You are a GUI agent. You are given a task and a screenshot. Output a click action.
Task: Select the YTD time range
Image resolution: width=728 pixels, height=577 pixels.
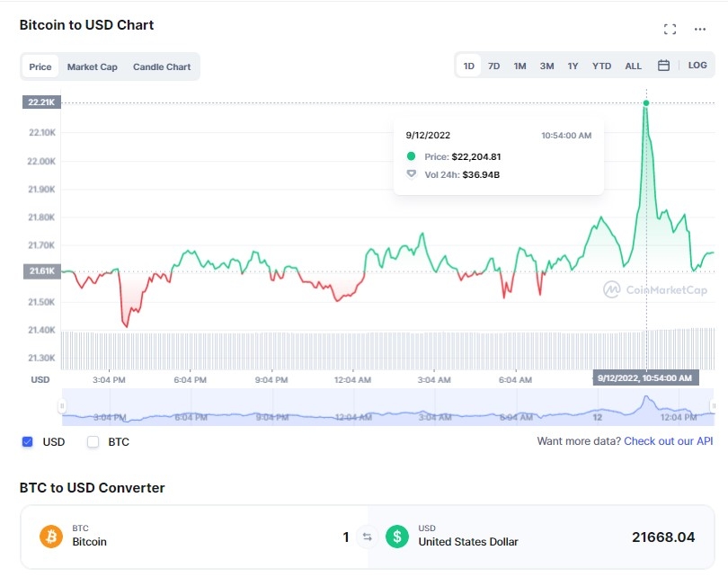click(601, 66)
